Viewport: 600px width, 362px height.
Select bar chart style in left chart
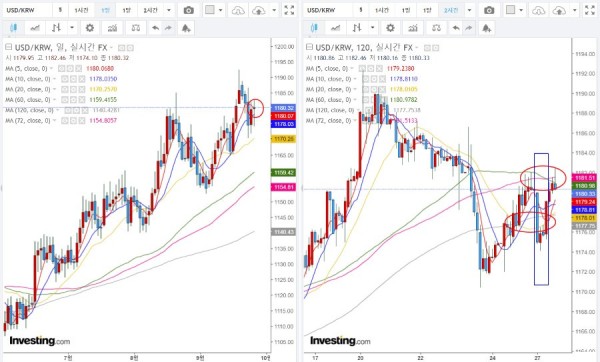pyautogui.click(x=56, y=28)
